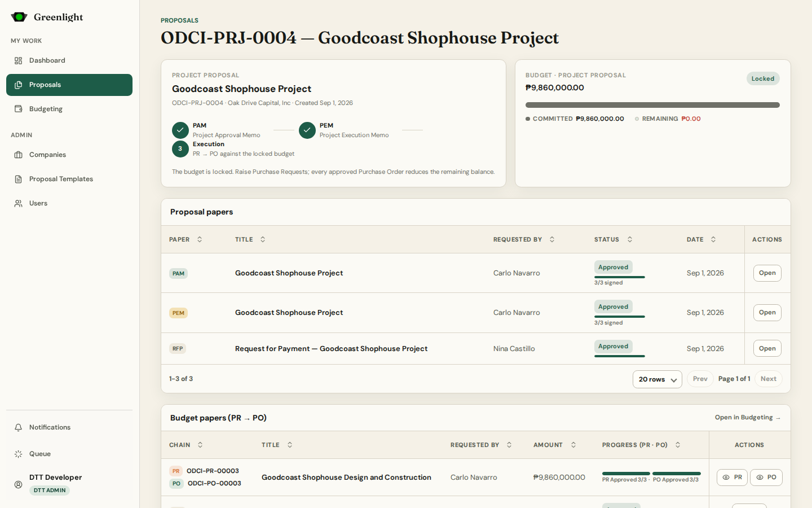Click the PAM row signing progress bar
This screenshot has height=508, width=812.
[x=620, y=277]
